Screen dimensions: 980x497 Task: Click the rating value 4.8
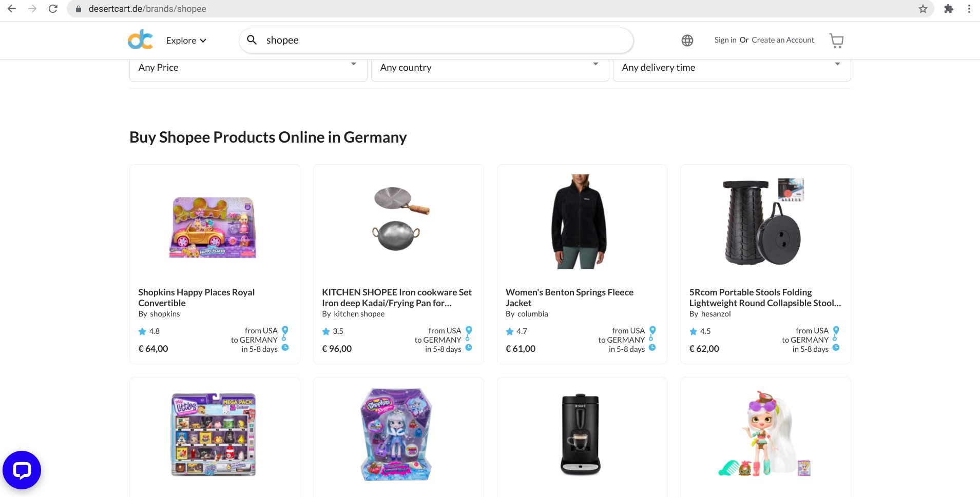tap(155, 331)
